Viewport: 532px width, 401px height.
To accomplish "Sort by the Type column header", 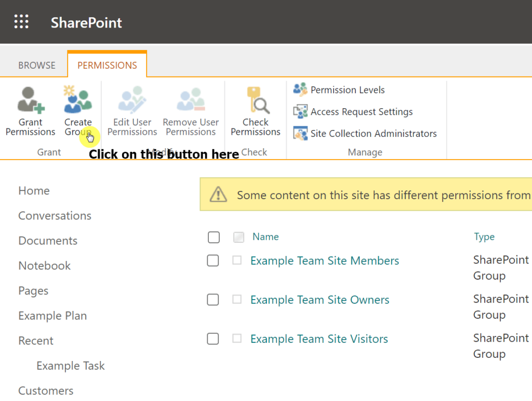I will [484, 237].
